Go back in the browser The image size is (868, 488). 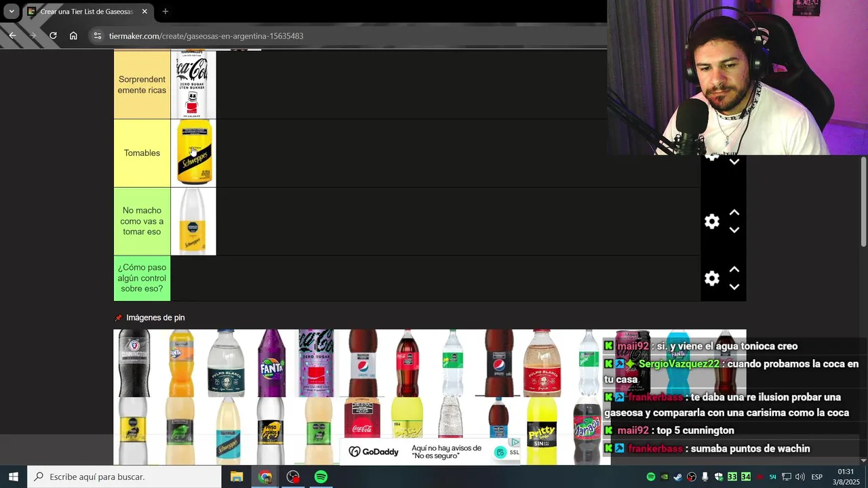[12, 36]
